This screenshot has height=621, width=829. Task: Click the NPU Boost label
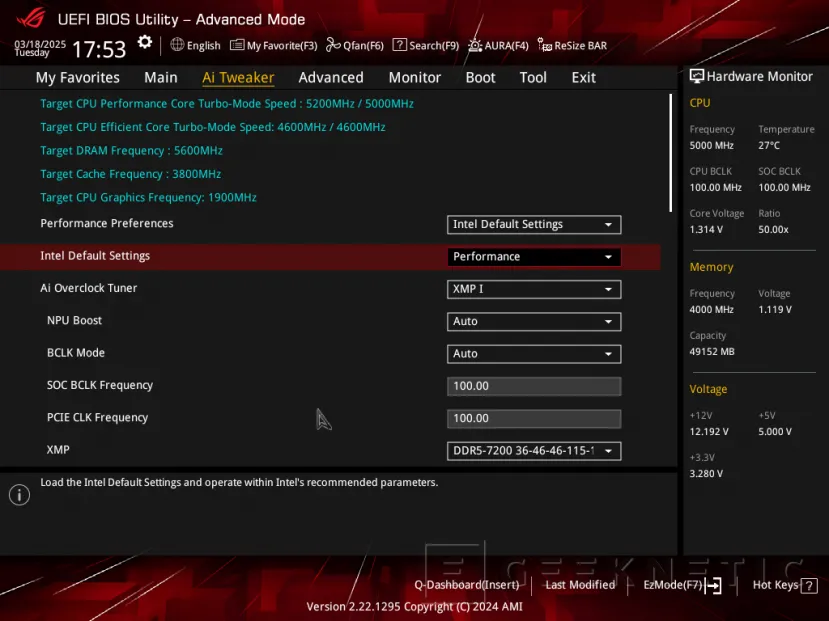(74, 320)
